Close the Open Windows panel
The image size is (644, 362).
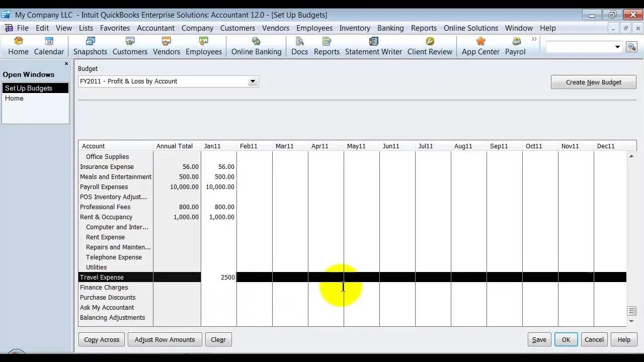point(66,64)
